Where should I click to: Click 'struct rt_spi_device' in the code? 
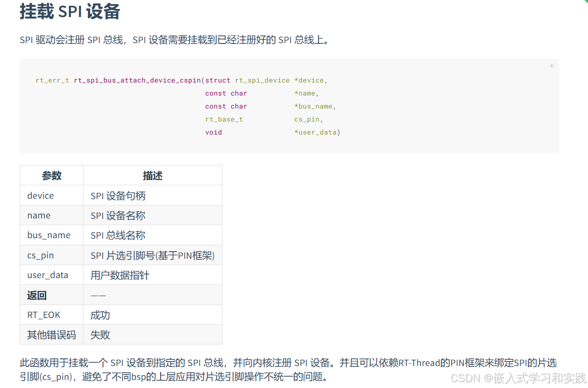(248, 80)
